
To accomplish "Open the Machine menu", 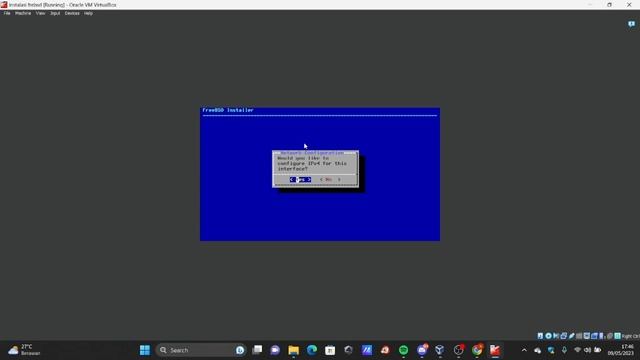I will coord(23,13).
